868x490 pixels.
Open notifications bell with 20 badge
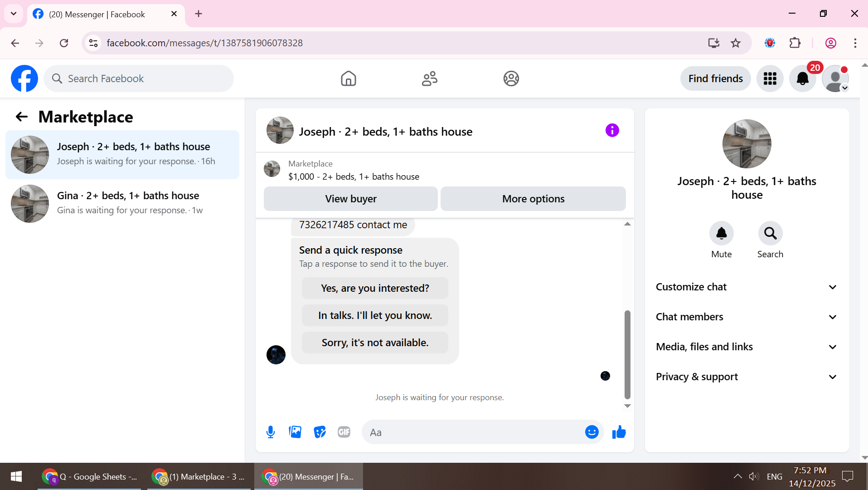point(802,78)
